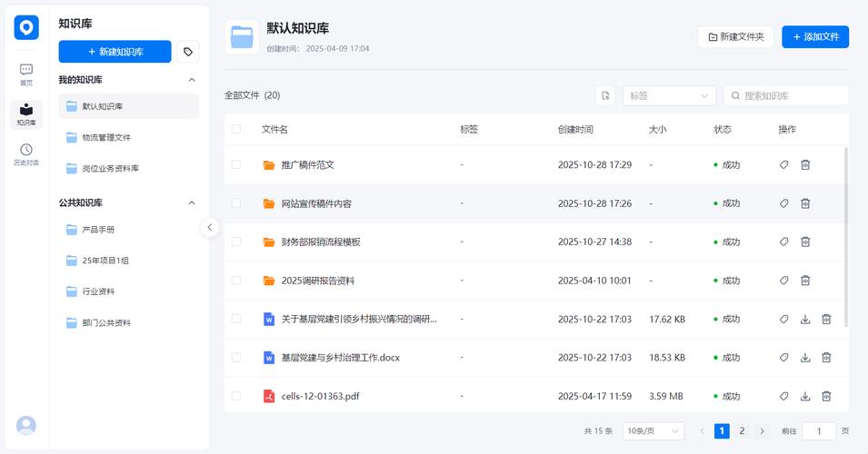Open 产品手册 public knowledge base

coord(129,230)
